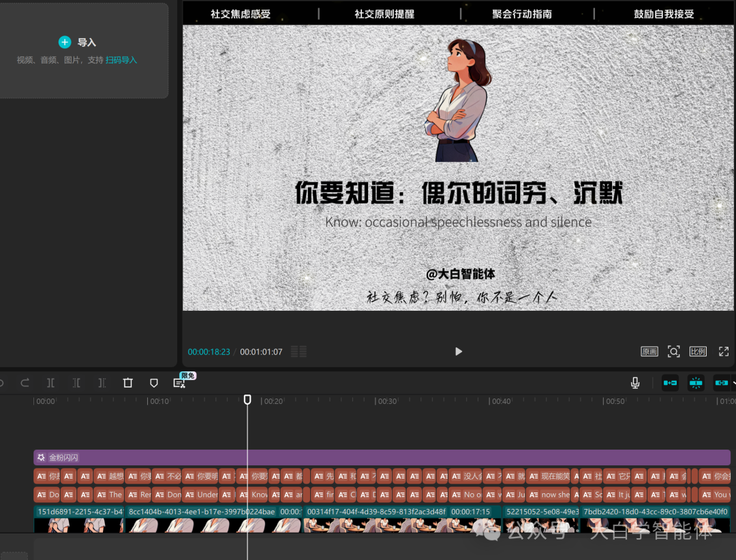Click the plus icon to import media
736x560 pixels.
tap(65, 42)
